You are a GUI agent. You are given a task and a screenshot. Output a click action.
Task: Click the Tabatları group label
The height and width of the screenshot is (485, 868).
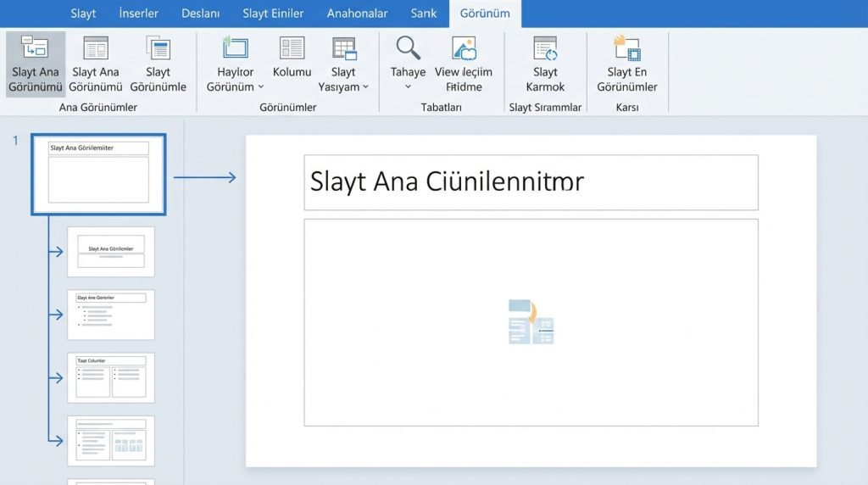(441, 108)
